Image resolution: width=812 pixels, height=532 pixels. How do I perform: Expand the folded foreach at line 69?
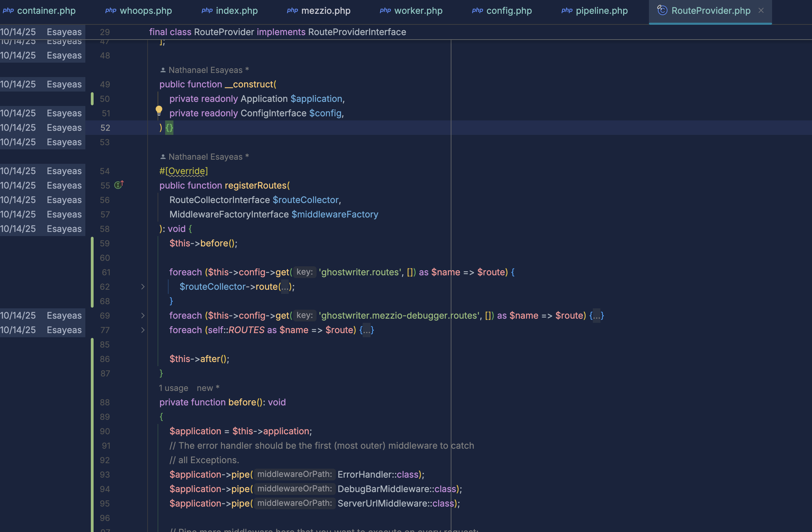point(143,316)
